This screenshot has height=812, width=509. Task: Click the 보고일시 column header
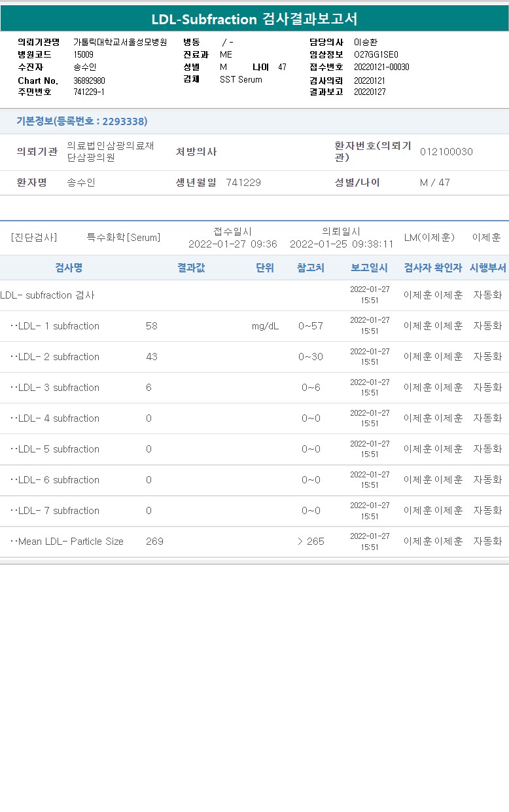pyautogui.click(x=370, y=267)
